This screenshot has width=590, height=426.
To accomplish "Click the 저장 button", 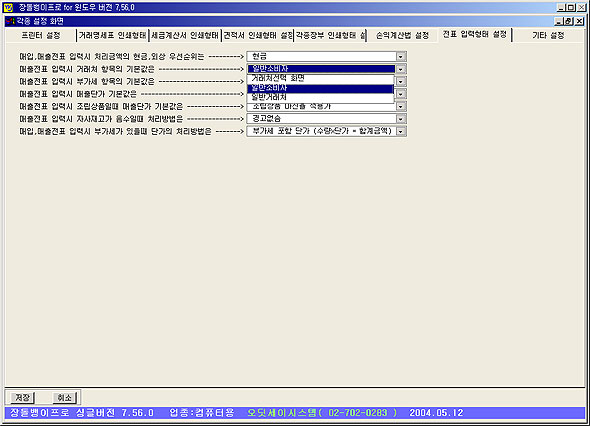I will coord(22,397).
